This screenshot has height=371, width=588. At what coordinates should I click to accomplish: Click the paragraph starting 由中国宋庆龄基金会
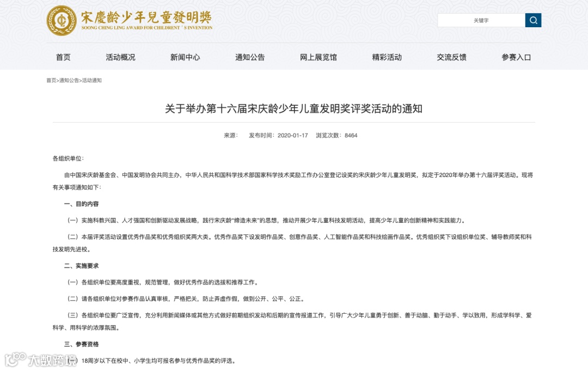293,181
